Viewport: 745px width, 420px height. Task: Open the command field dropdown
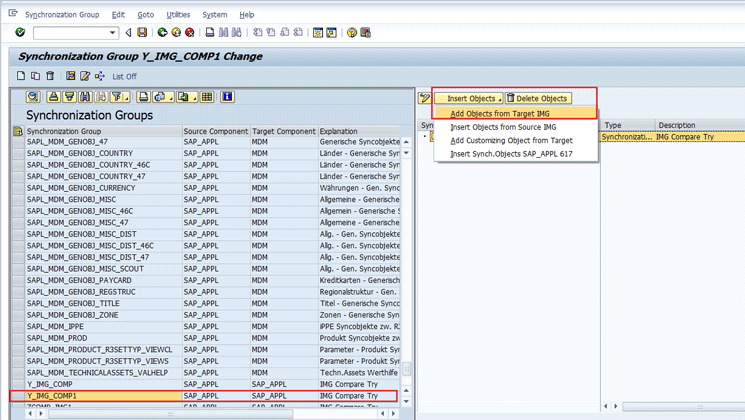pyautogui.click(x=112, y=33)
